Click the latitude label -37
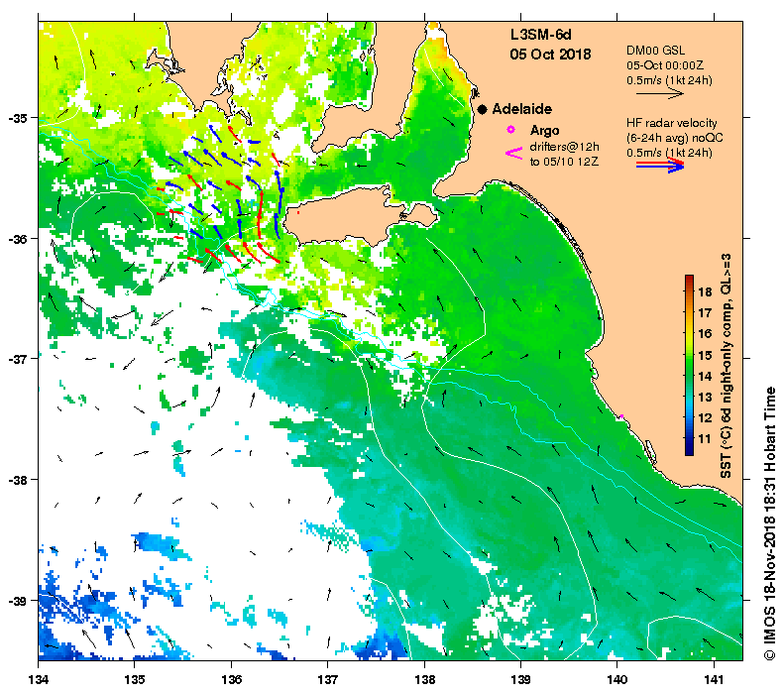 coord(17,359)
